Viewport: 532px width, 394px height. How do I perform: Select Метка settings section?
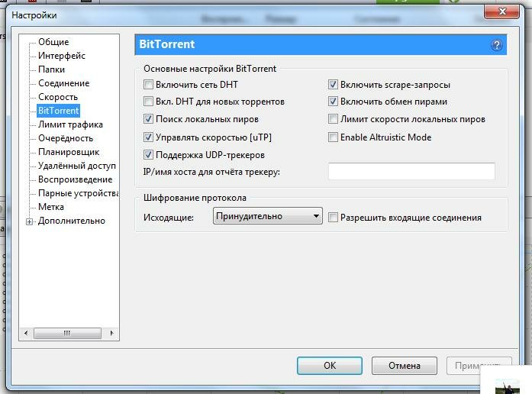tap(51, 207)
